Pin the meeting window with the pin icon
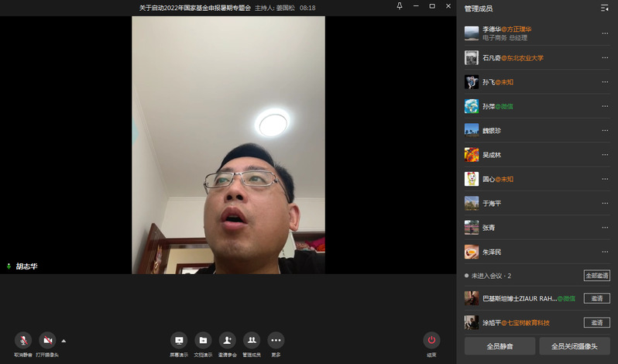 (400, 6)
